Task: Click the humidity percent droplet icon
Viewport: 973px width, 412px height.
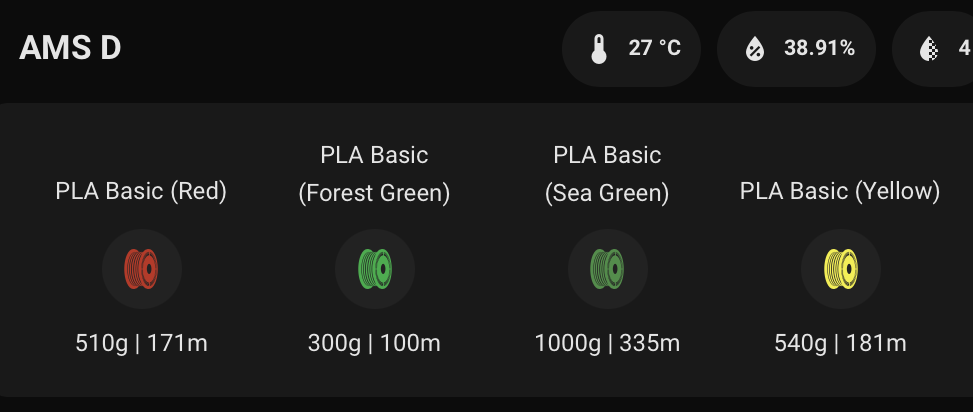Action: click(755, 48)
